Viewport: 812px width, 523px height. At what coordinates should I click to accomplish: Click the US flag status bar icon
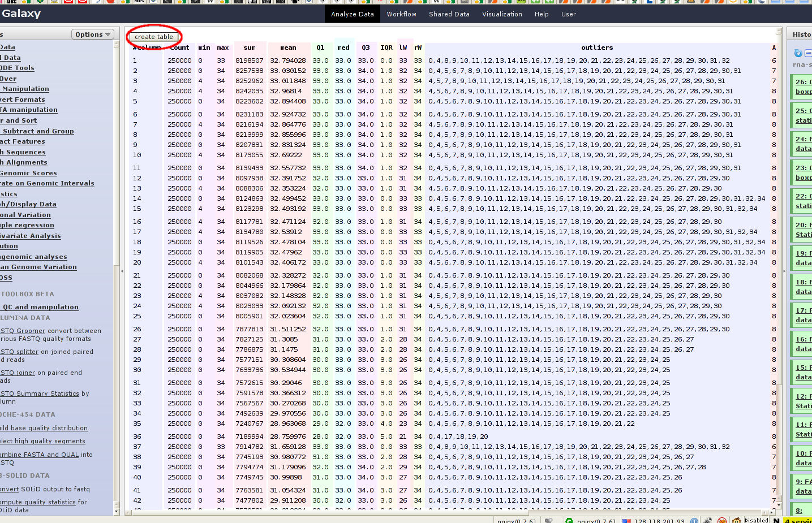626,520
